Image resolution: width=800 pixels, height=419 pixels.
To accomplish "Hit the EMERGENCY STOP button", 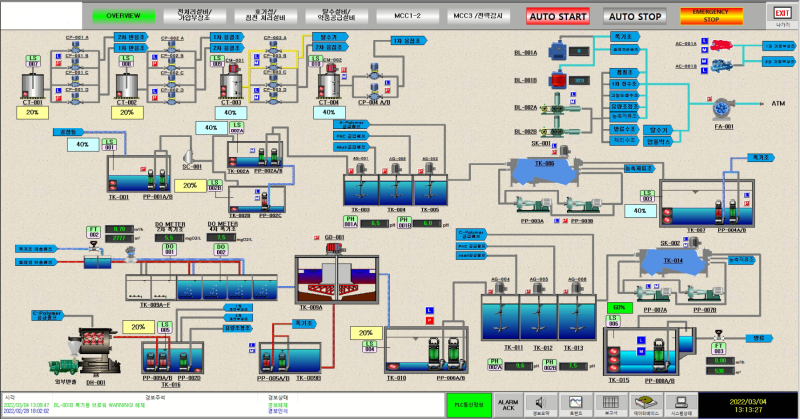I will [x=711, y=16].
